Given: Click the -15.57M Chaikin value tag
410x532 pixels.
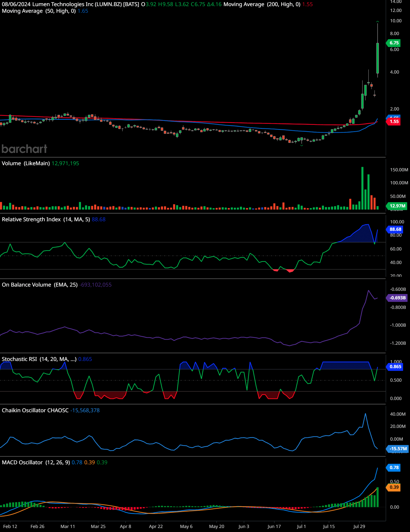Looking at the screenshot, I should coord(398,449).
